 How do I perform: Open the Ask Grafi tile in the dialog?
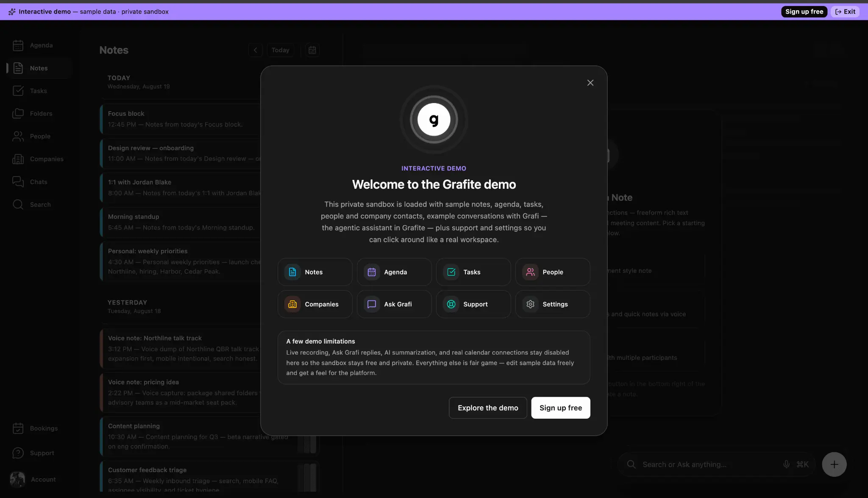[x=394, y=304]
